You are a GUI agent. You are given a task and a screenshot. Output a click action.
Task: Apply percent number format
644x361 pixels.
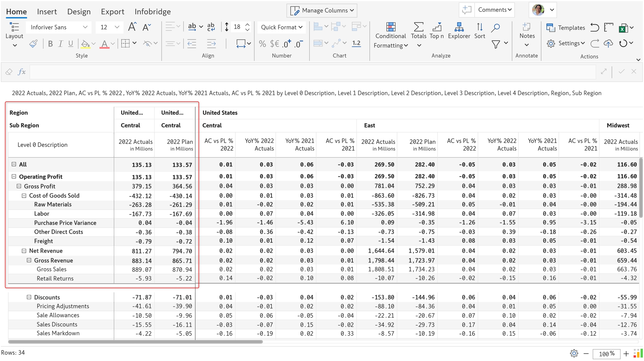(262, 44)
